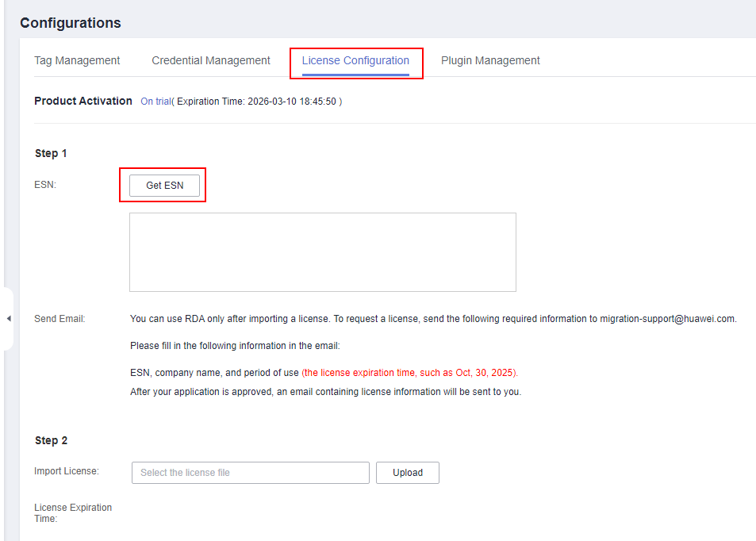This screenshot has height=541, width=756.
Task: Click the Import License label
Action: [x=67, y=471]
